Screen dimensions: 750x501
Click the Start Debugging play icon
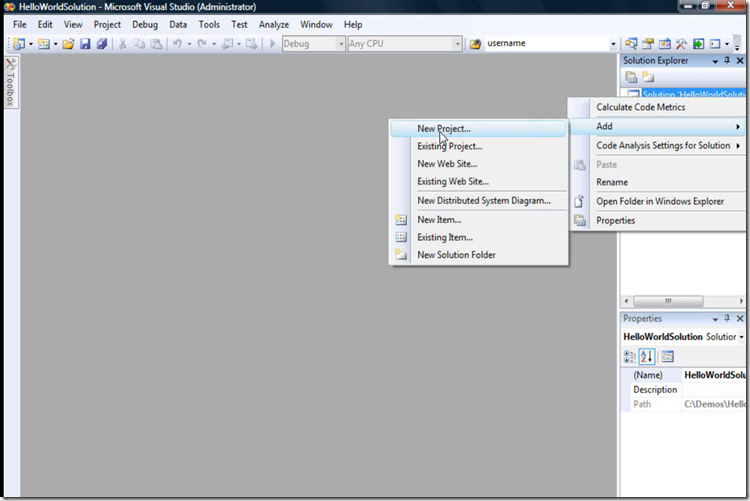point(272,44)
